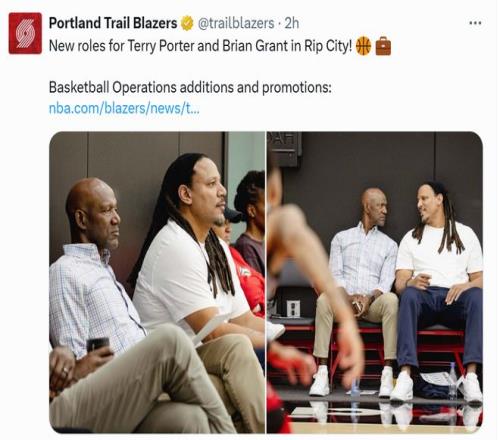Image resolution: width=500 pixels, height=440 pixels.
Task: Open the three-dot more options menu
Action: [475, 23]
